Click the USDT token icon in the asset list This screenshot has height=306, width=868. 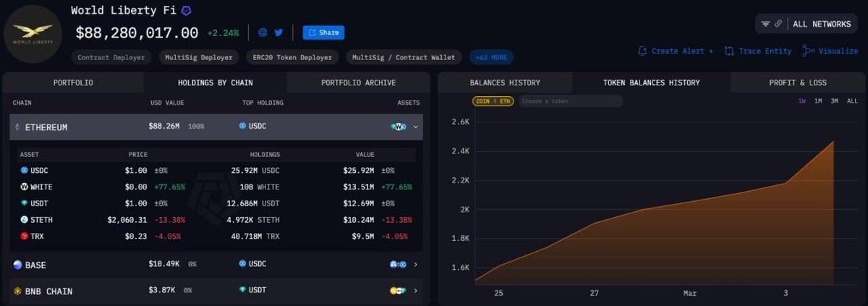(24, 203)
